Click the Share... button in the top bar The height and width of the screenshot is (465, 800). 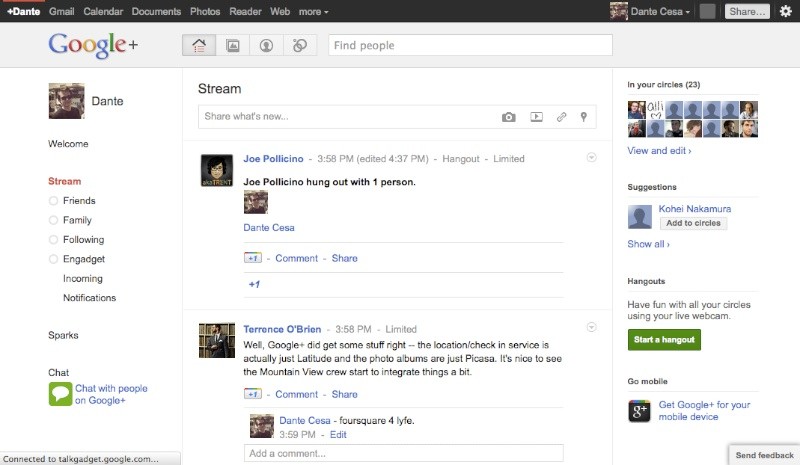(x=747, y=11)
